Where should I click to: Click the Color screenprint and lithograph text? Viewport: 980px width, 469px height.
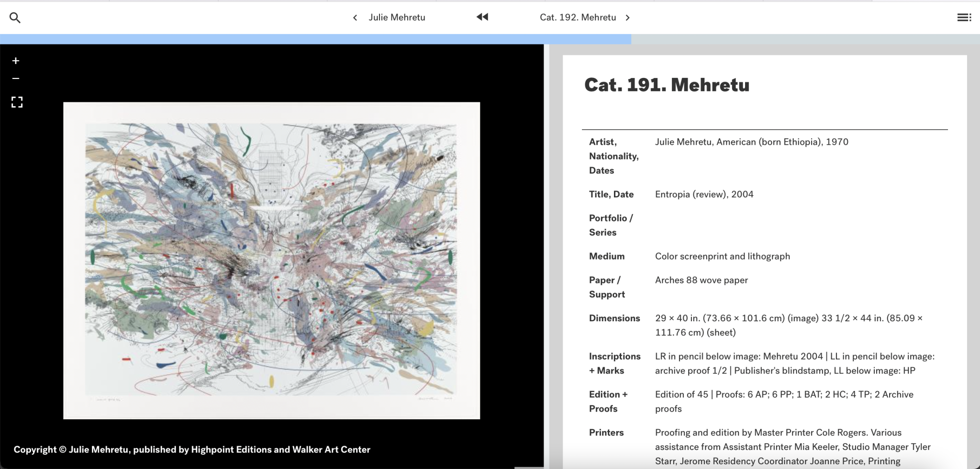click(722, 256)
